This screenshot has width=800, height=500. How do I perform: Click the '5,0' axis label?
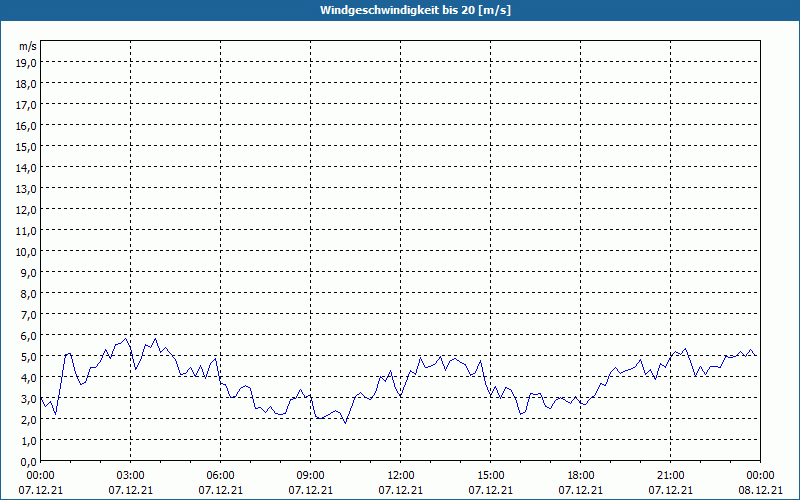click(x=28, y=357)
